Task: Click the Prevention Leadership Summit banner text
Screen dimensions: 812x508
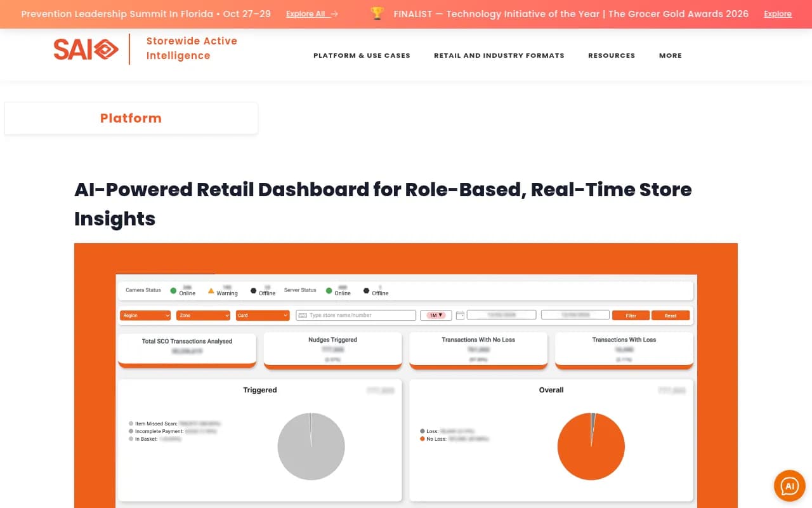Action: click(146, 13)
